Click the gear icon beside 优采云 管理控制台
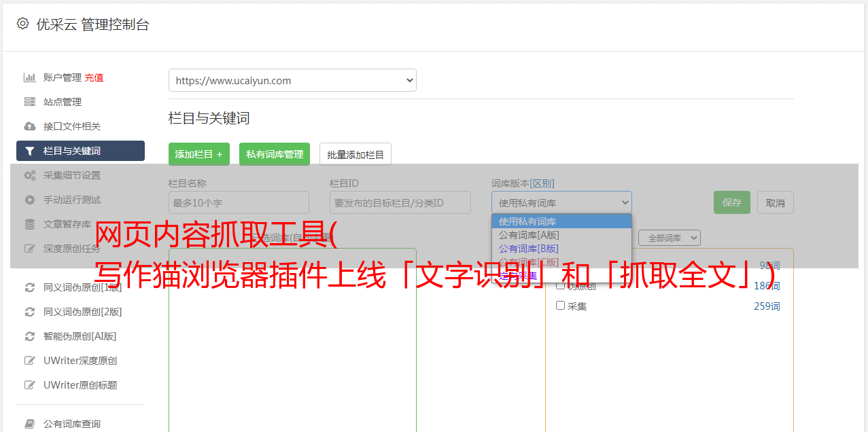This screenshot has width=868, height=432. point(22,24)
